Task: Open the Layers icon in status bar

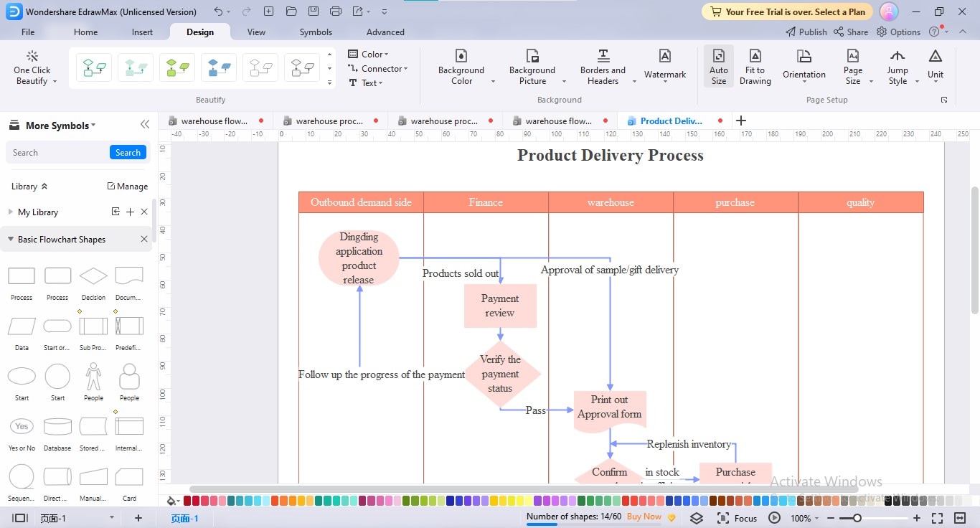Action: [x=697, y=518]
